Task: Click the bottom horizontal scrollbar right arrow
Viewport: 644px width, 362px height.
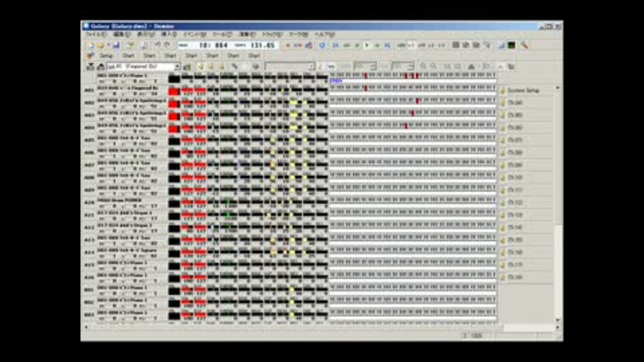Action: point(557,327)
